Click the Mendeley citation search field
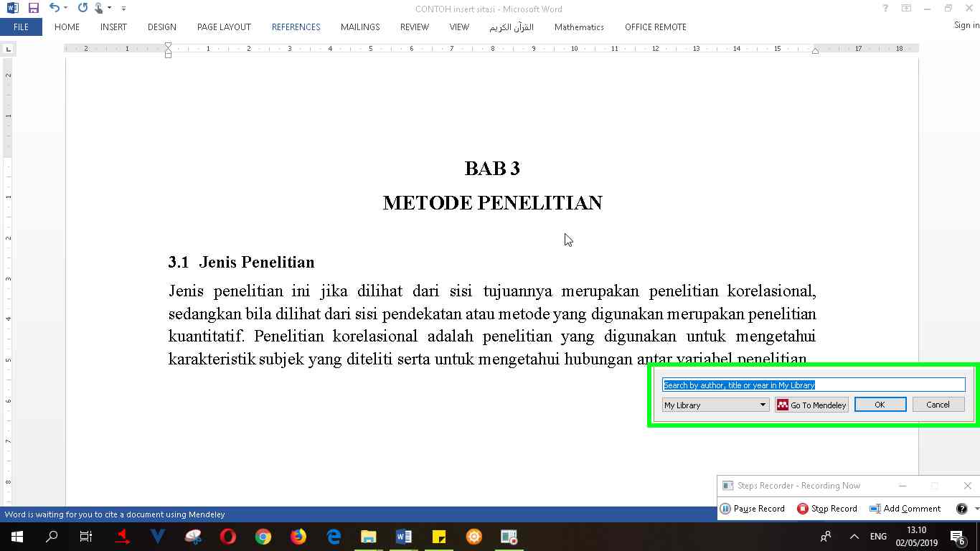This screenshot has height=551, width=980. [814, 385]
